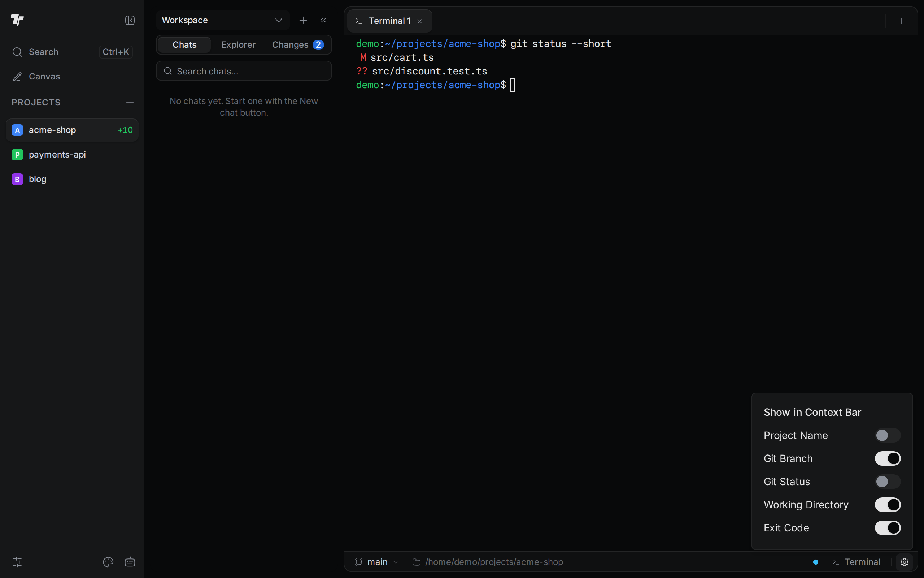Click the terminal prompt cursor
Viewport: 924px width, 578px height.
tap(513, 85)
